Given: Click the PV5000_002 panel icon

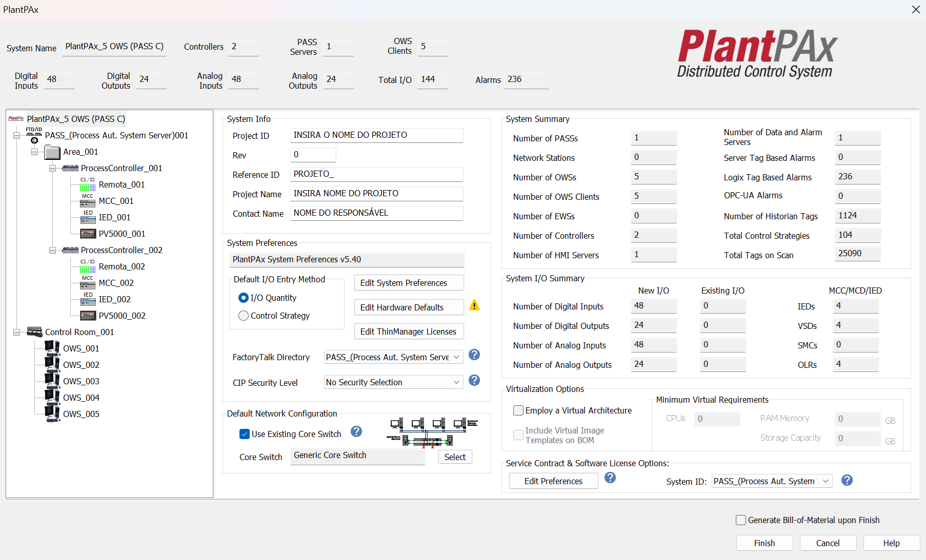Looking at the screenshot, I should 88,316.
